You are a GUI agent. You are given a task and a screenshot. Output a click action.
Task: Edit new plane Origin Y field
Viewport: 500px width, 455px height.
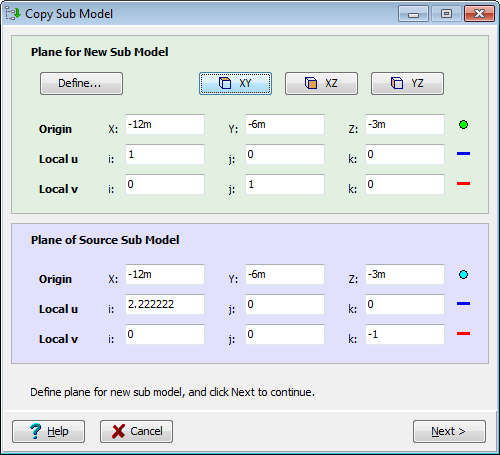pyautogui.click(x=285, y=124)
